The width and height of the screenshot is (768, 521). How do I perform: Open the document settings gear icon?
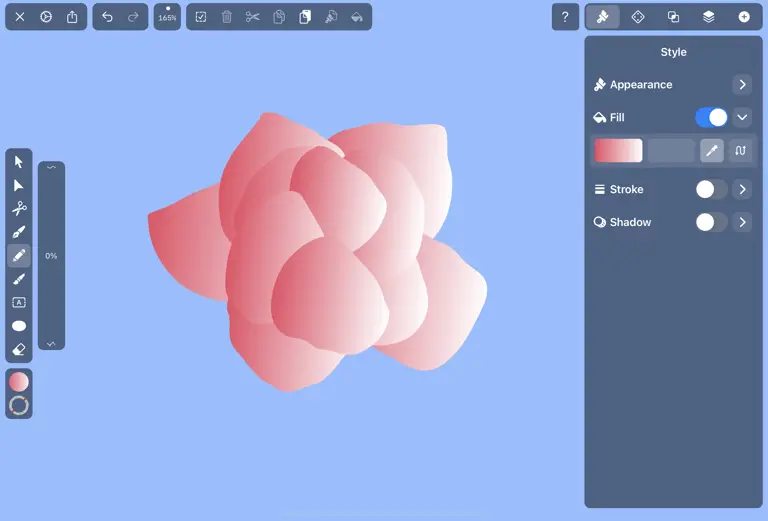coord(46,17)
